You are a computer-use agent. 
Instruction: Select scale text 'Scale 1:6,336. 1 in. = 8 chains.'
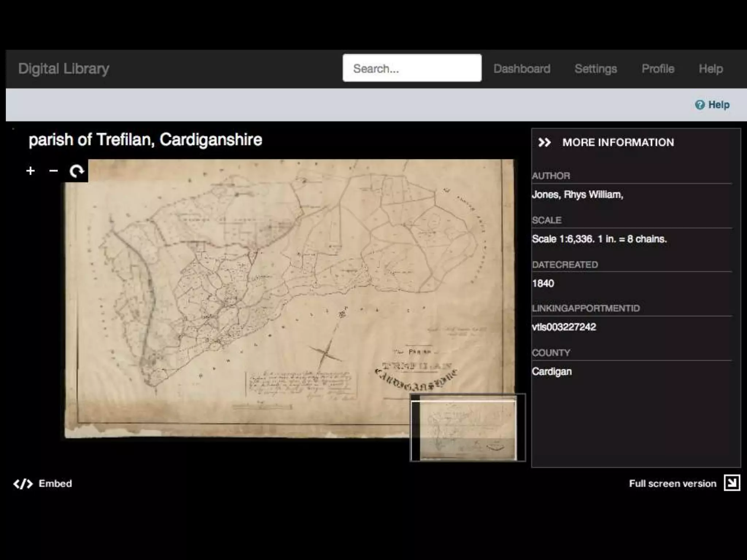tap(599, 239)
